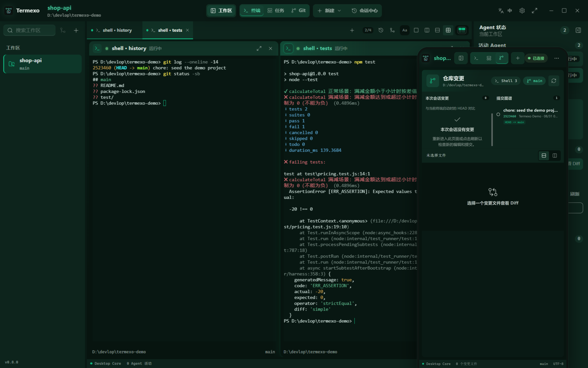Click the shell • history pane terminal icon
588x368 pixels.
(x=97, y=48)
